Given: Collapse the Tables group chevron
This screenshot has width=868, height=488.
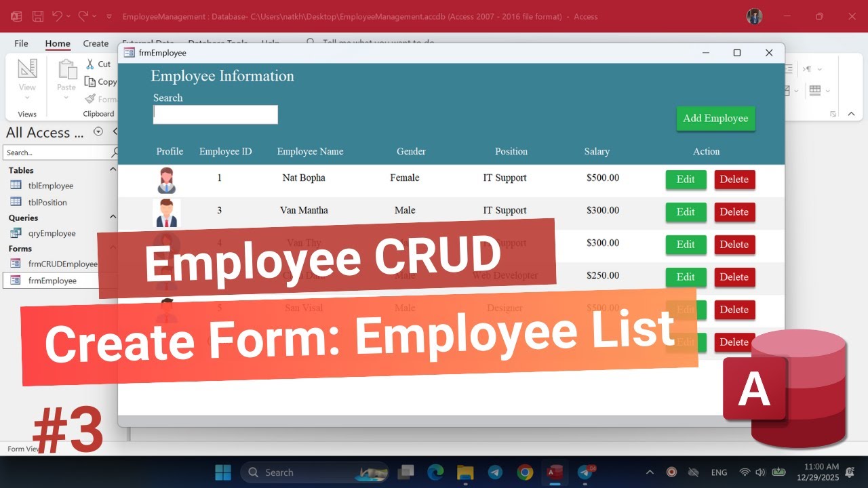Looking at the screenshot, I should 113,170.
